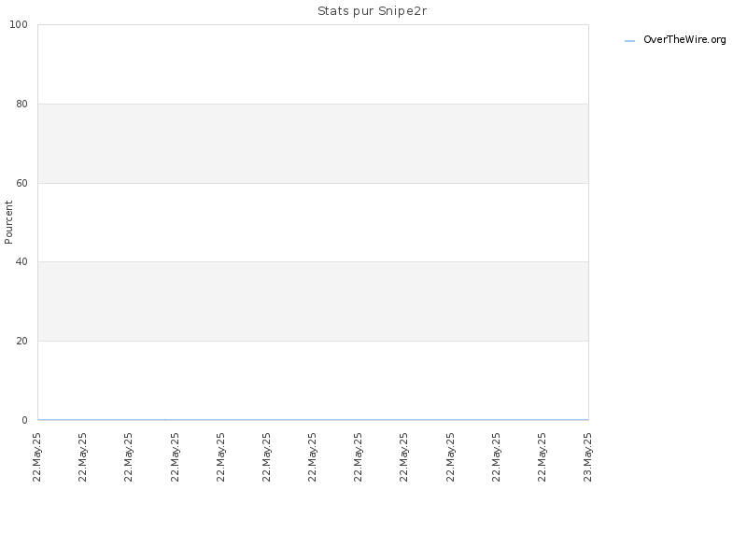Viewport: 747px width, 560px height.
Task: Click the white band between 40 and 60
Action: click(313, 222)
